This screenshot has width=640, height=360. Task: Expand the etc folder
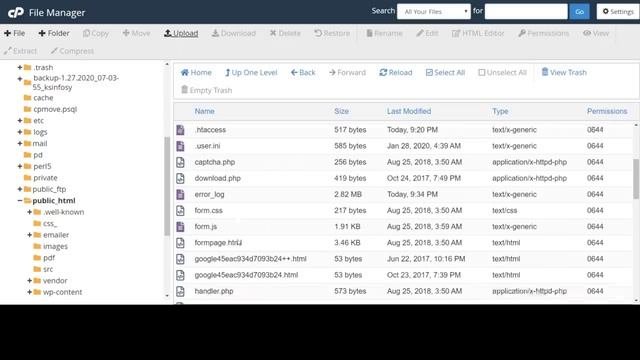coord(20,120)
